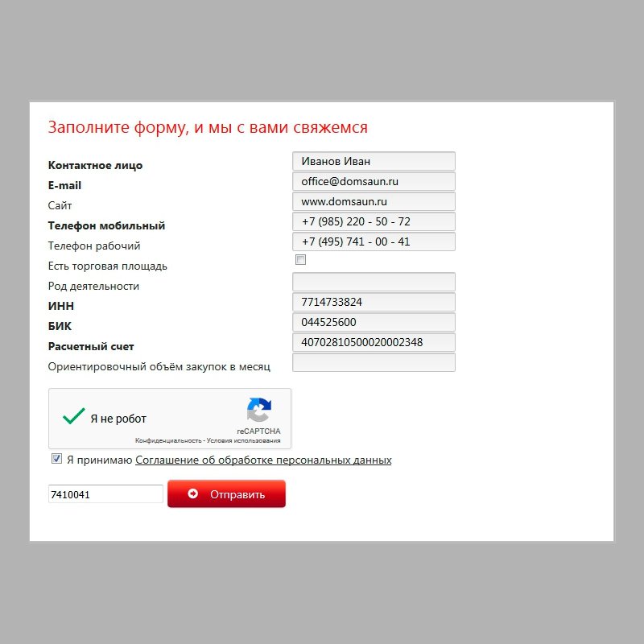This screenshot has height=644, width=644.
Task: Click the Расчетный счет label
Action: tap(91, 346)
